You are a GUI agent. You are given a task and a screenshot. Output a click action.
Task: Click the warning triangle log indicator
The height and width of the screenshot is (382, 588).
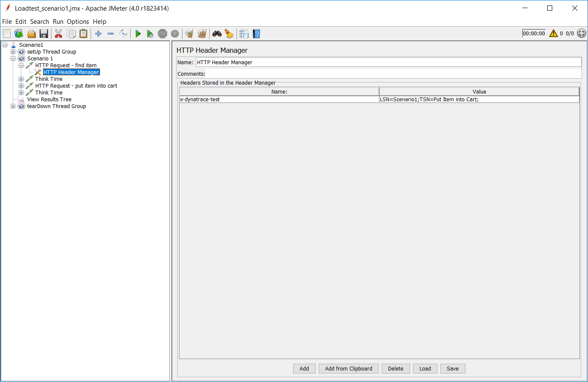pyautogui.click(x=554, y=33)
